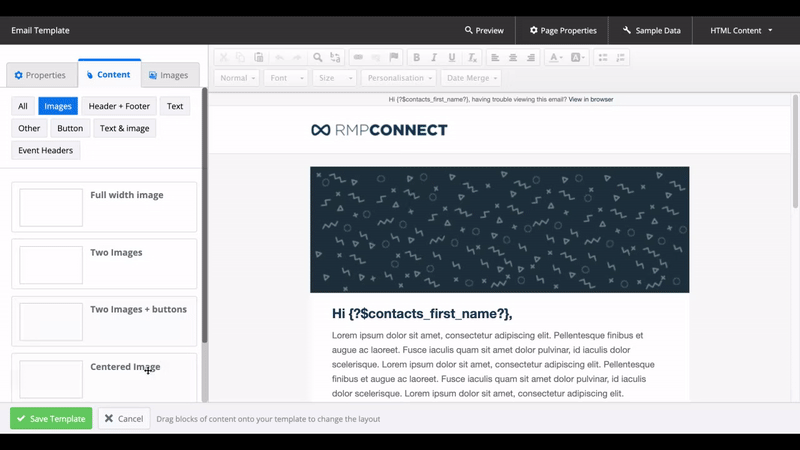Filter blocks by Event Headers
800x450 pixels.
point(45,151)
